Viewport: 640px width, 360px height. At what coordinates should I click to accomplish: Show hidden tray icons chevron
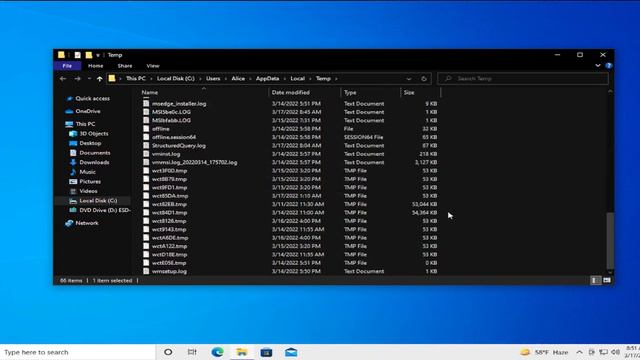click(x=579, y=352)
